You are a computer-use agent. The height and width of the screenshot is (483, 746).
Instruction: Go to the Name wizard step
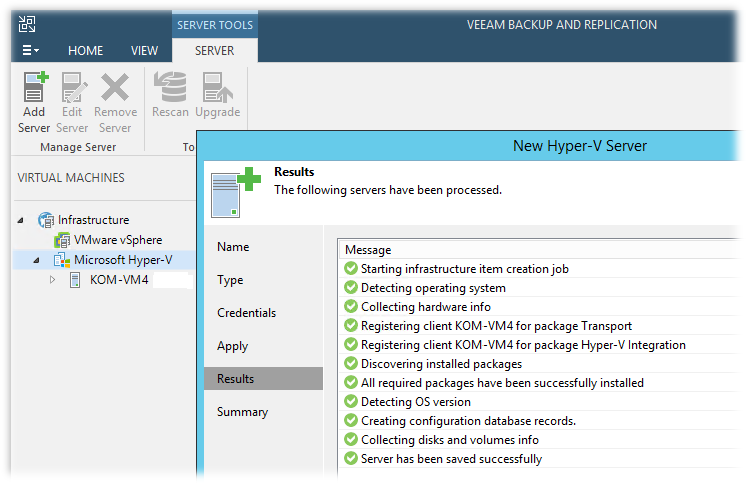(x=233, y=247)
